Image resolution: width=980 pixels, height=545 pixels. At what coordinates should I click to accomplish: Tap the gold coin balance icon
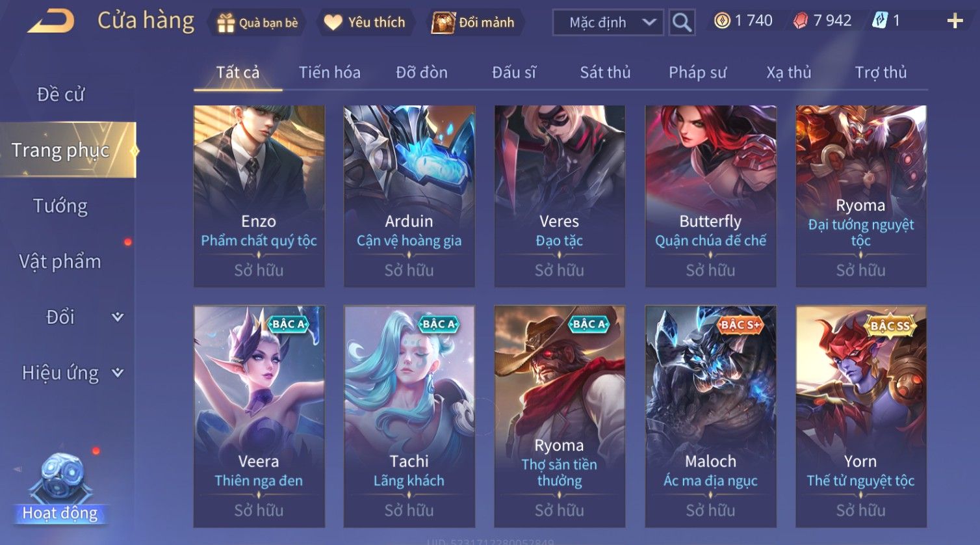(721, 21)
